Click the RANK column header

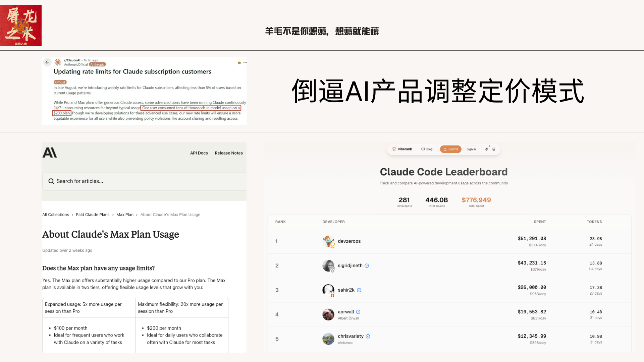(280, 222)
